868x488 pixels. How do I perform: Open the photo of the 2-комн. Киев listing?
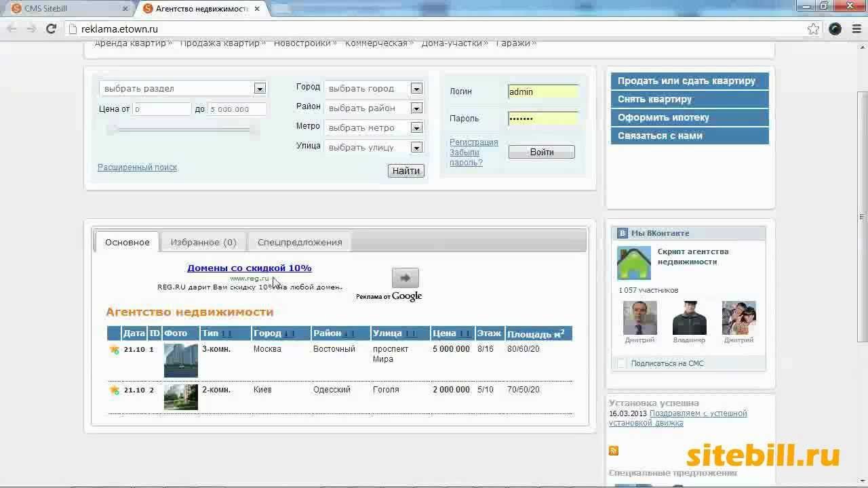click(x=181, y=397)
